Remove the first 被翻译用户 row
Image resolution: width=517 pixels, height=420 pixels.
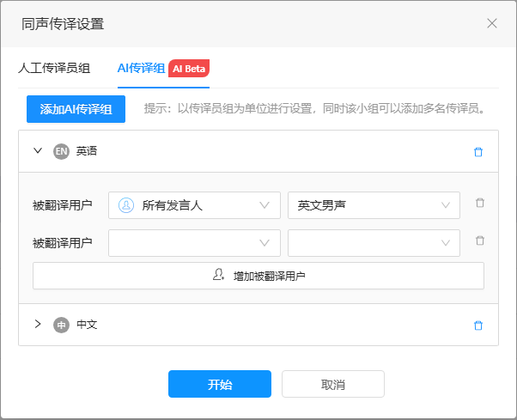point(480,203)
